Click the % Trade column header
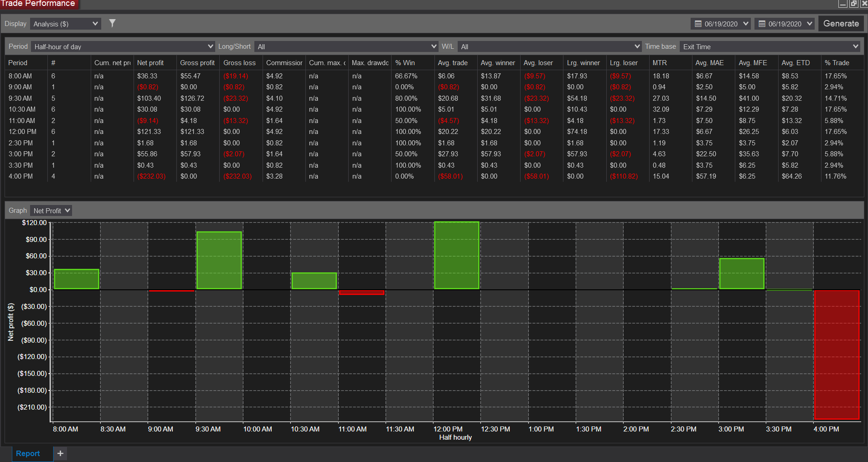 842,63
